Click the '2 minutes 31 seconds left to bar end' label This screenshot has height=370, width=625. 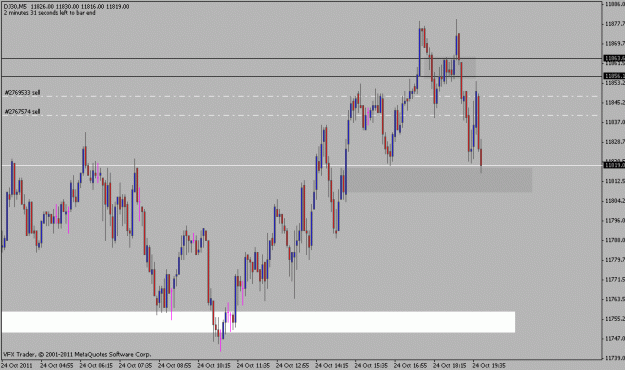(49, 13)
